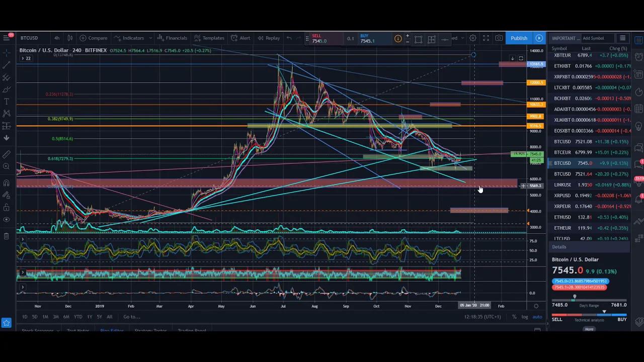Viewport: 644px width, 362px height.
Task: Toggle log scale mode
Action: coord(525,317)
